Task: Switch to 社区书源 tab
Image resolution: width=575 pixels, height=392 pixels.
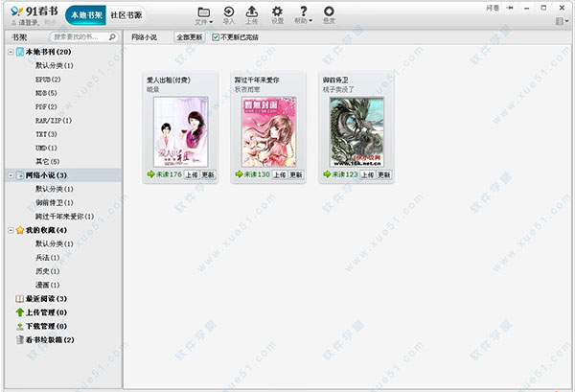Action: pyautogui.click(x=126, y=15)
